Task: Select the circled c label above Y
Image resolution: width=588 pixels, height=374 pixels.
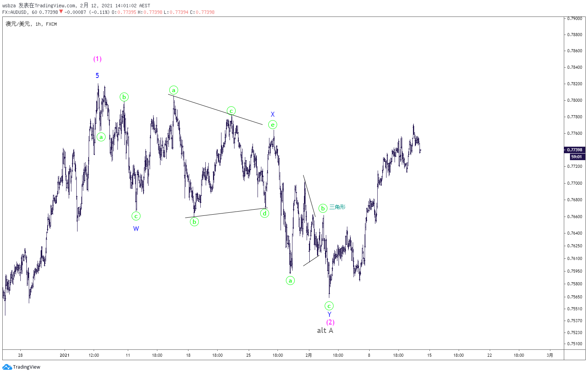Action: tap(329, 306)
